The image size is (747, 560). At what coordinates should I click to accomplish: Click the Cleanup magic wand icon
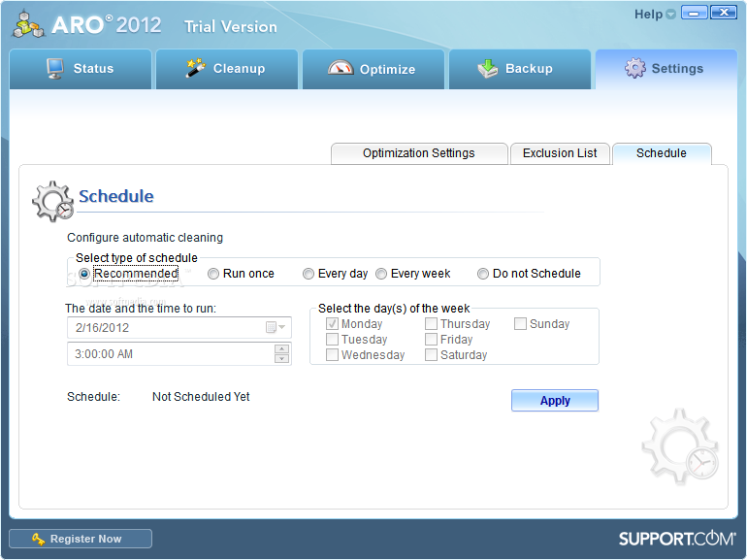click(x=195, y=68)
